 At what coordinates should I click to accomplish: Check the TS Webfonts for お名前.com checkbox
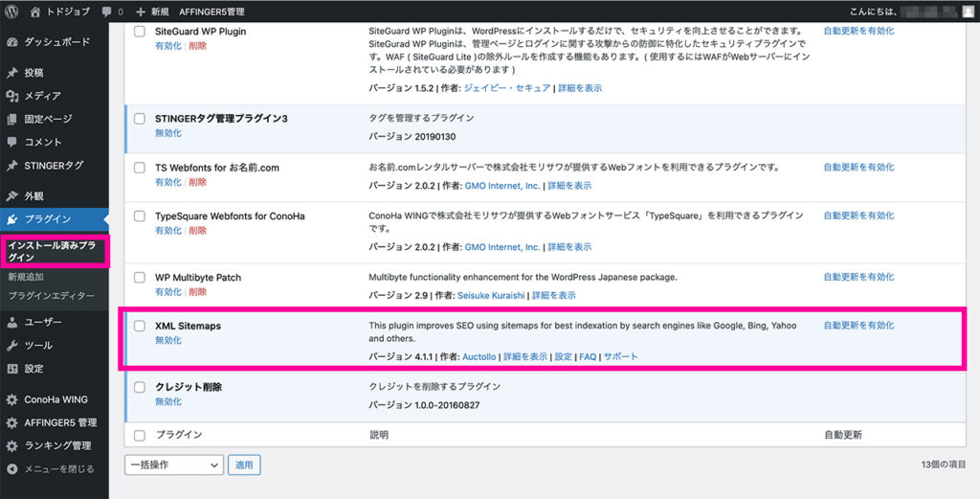pos(140,168)
